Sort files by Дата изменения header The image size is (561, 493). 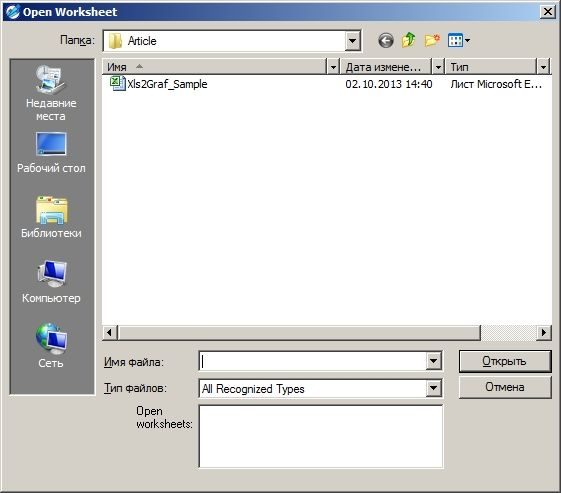coord(386,67)
